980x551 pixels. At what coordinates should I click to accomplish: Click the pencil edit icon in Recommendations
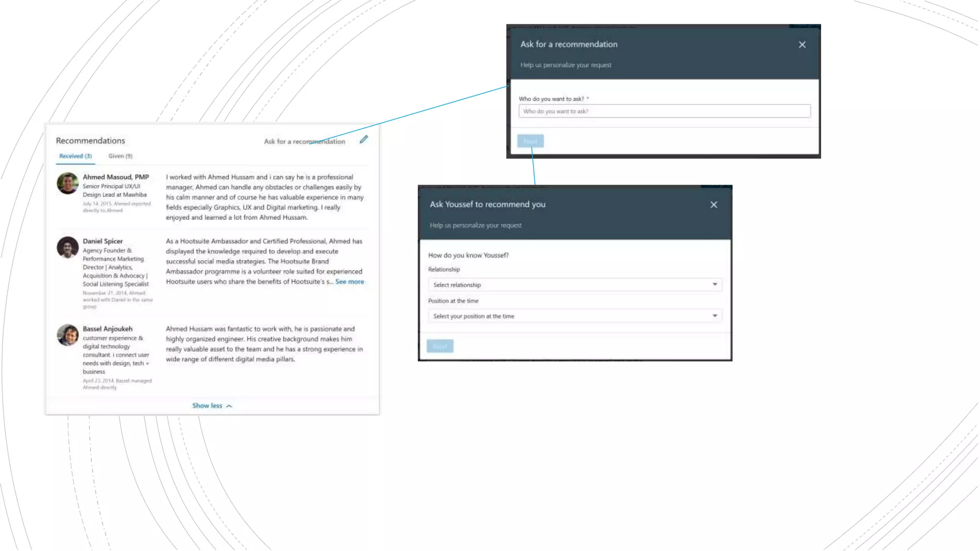click(x=364, y=140)
